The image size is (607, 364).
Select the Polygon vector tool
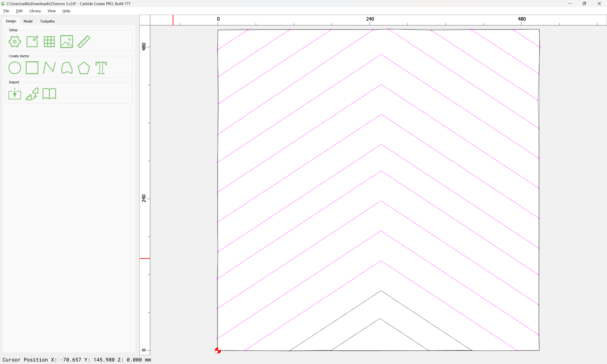84,68
